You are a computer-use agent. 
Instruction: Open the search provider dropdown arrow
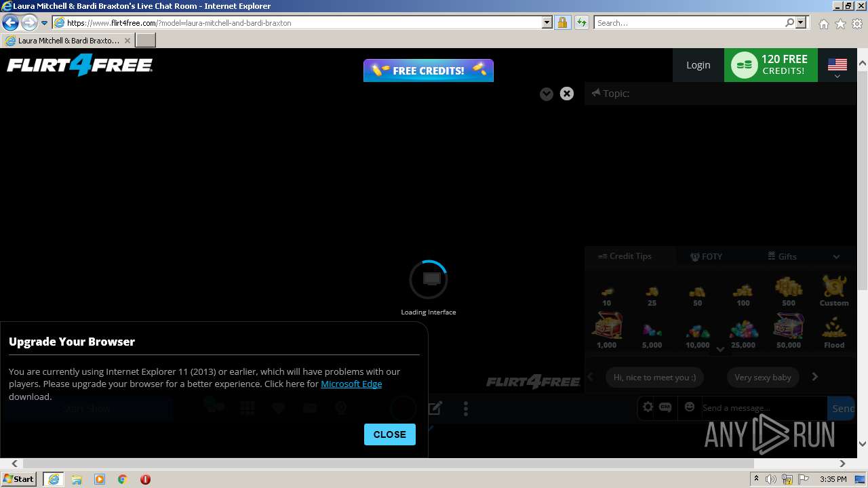[802, 22]
